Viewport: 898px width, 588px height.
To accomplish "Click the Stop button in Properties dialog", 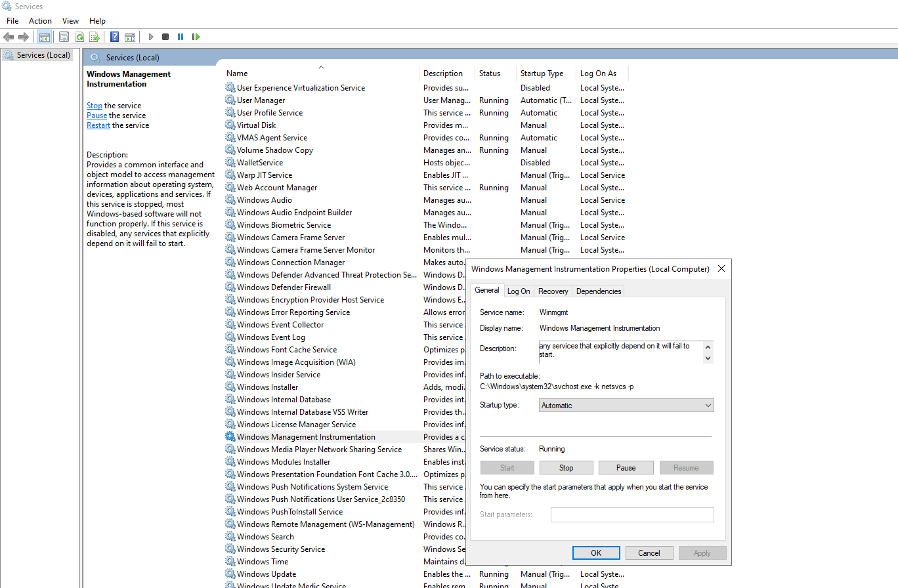I will click(x=567, y=468).
